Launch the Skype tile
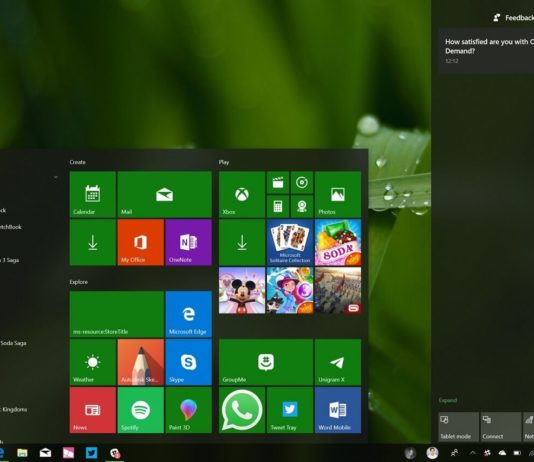 pos(188,362)
